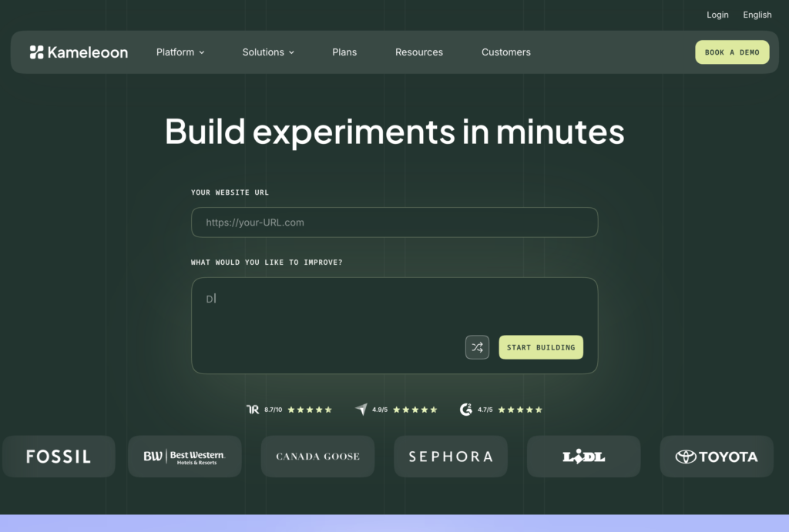789x532 pixels.
Task: Click the Kameleoon logo
Action: pyautogui.click(x=79, y=52)
